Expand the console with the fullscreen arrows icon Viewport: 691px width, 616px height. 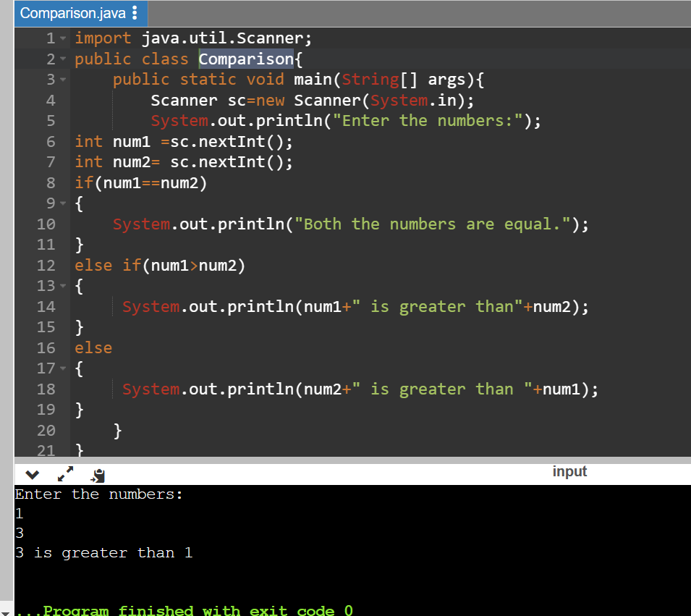64,474
